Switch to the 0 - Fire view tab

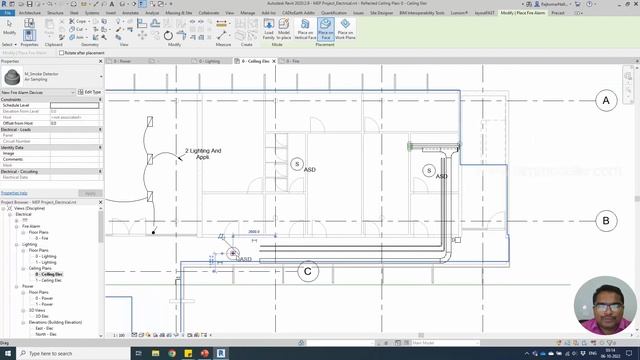pyautogui.click(x=293, y=61)
